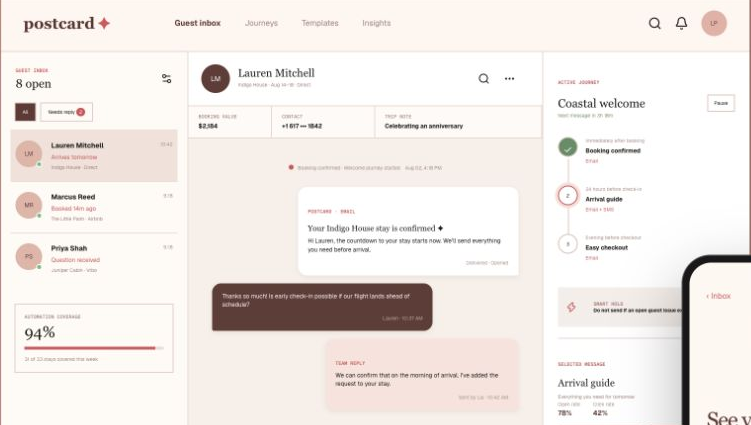Click Priya Shah's PS avatar
Screen dimensions: 751x425
pyautogui.click(x=29, y=256)
